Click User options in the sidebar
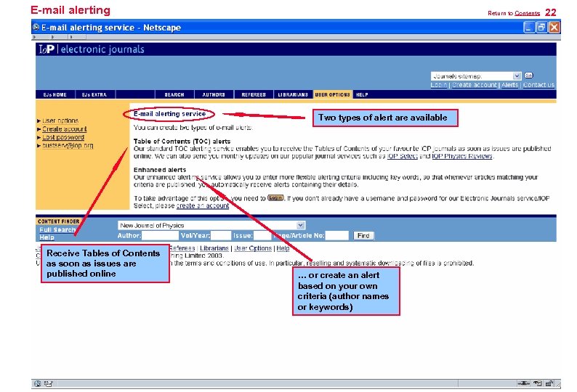The width and height of the screenshot is (577, 392). [60, 121]
